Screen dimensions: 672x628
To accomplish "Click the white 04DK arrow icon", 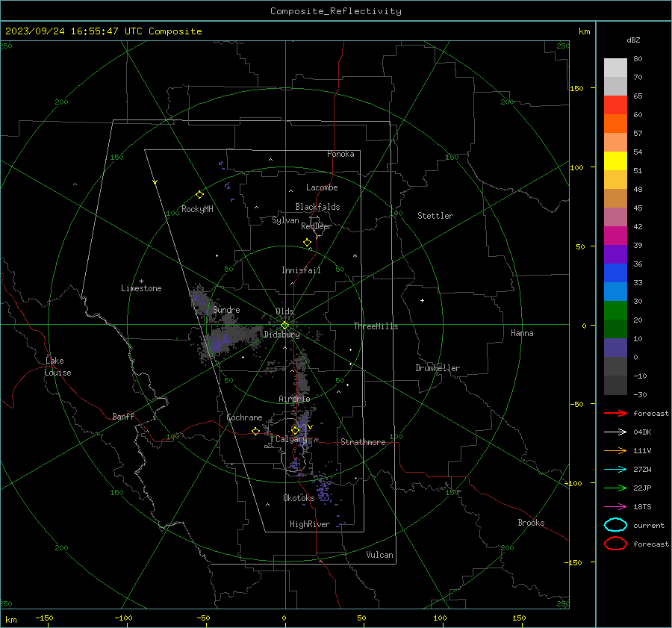I will (615, 432).
